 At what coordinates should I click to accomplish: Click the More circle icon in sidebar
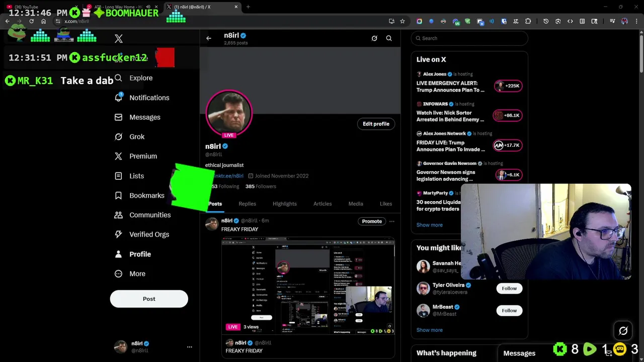click(x=118, y=274)
